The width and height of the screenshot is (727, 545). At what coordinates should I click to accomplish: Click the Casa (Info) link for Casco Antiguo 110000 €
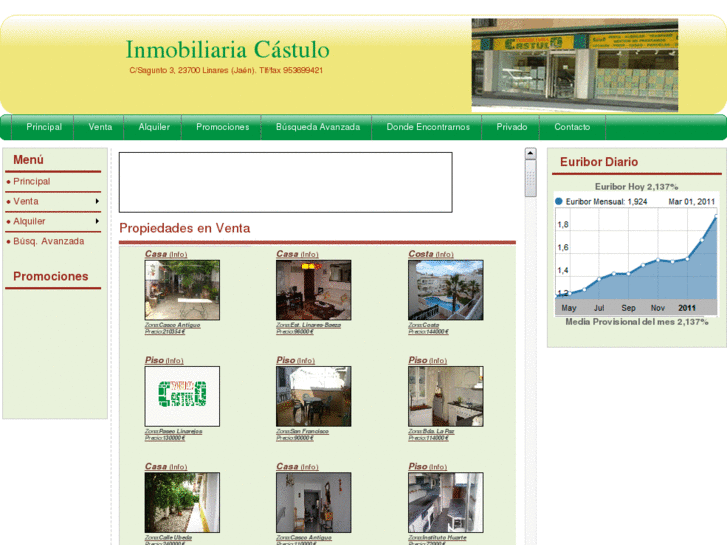click(x=297, y=467)
